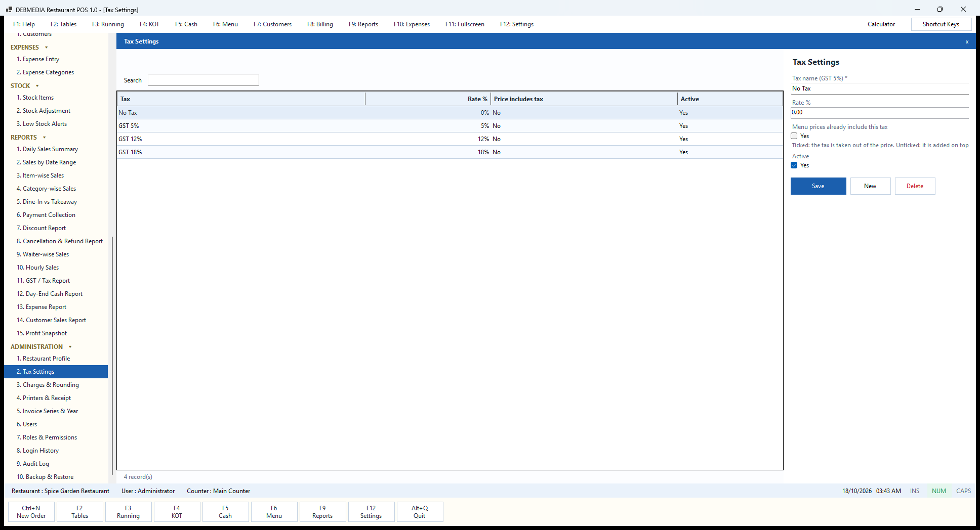Open F8: Billing from the menu bar
This screenshot has width=980, height=530.
[320, 24]
